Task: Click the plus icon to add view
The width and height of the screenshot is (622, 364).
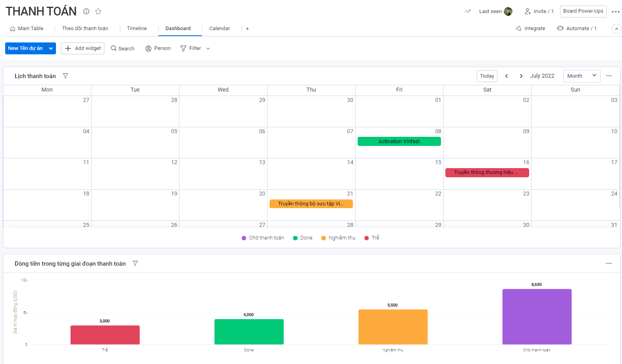Action: [x=247, y=29]
